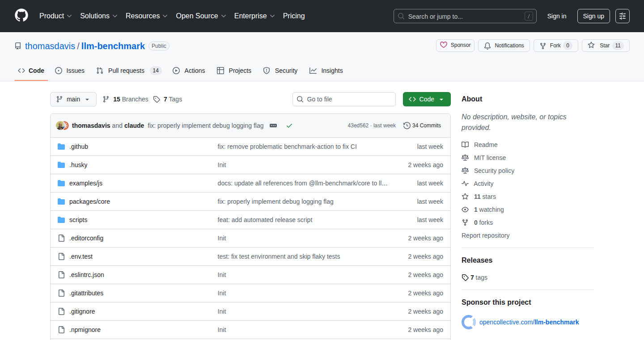Image resolution: width=644 pixels, height=340 pixels.
Task: Open the thomasdavis owner profile link
Action: (50, 46)
